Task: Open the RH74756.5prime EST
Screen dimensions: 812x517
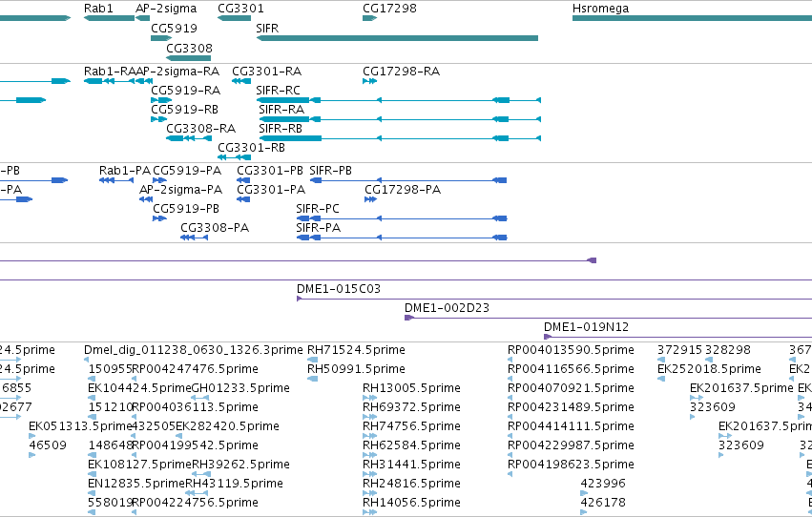Action: (370, 436)
